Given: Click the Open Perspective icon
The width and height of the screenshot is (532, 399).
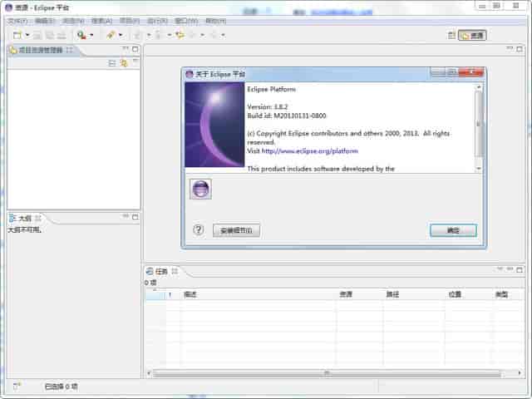Looking at the screenshot, I should [451, 35].
